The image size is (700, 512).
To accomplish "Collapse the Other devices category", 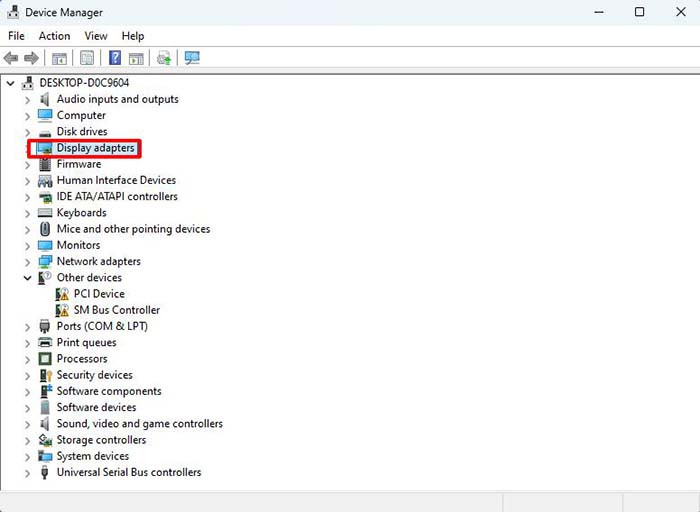I will click(28, 278).
